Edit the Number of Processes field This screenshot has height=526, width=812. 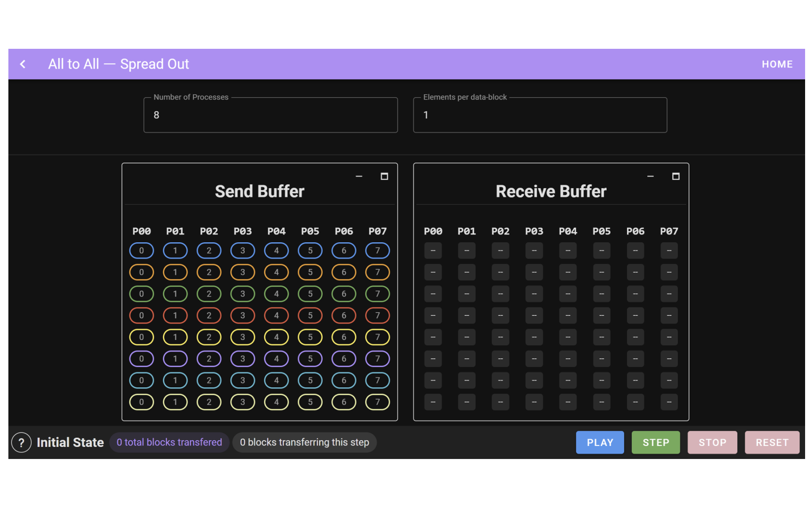coord(270,115)
